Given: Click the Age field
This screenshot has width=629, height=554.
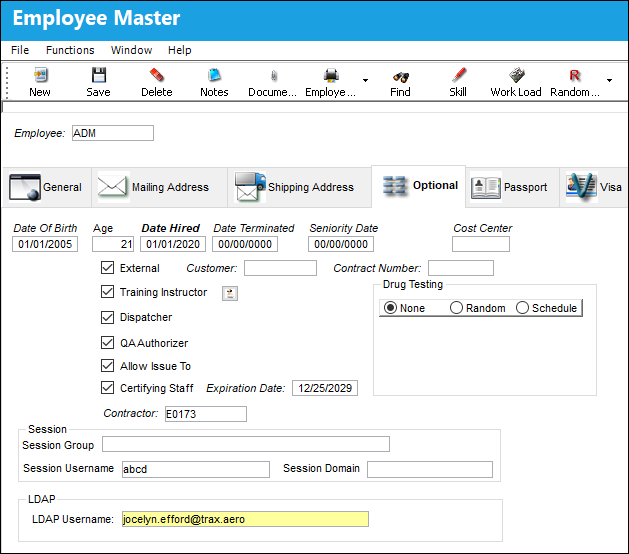Looking at the screenshot, I should (x=113, y=244).
